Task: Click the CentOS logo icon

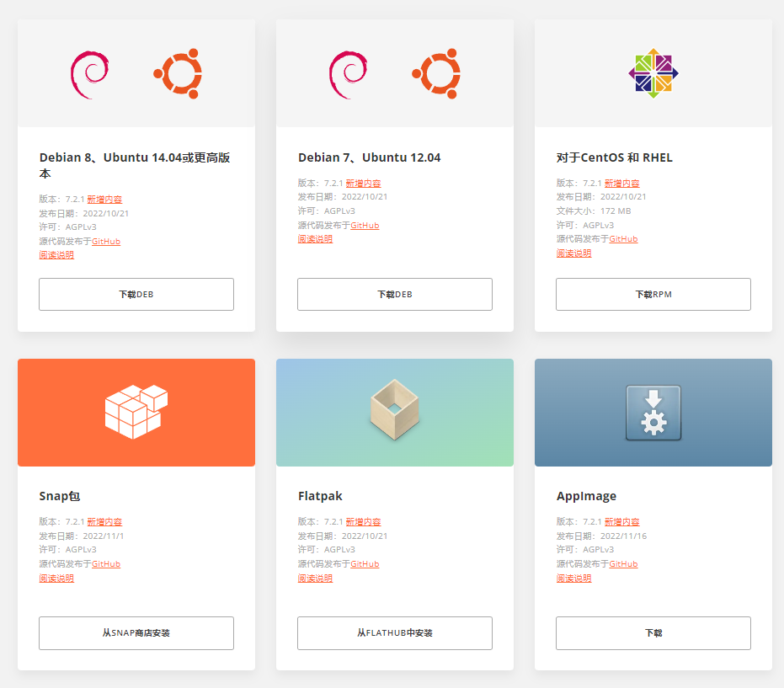Action: point(653,73)
